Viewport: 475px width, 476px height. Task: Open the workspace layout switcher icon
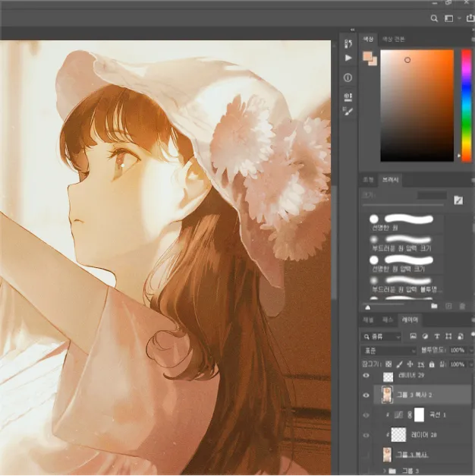(x=449, y=18)
